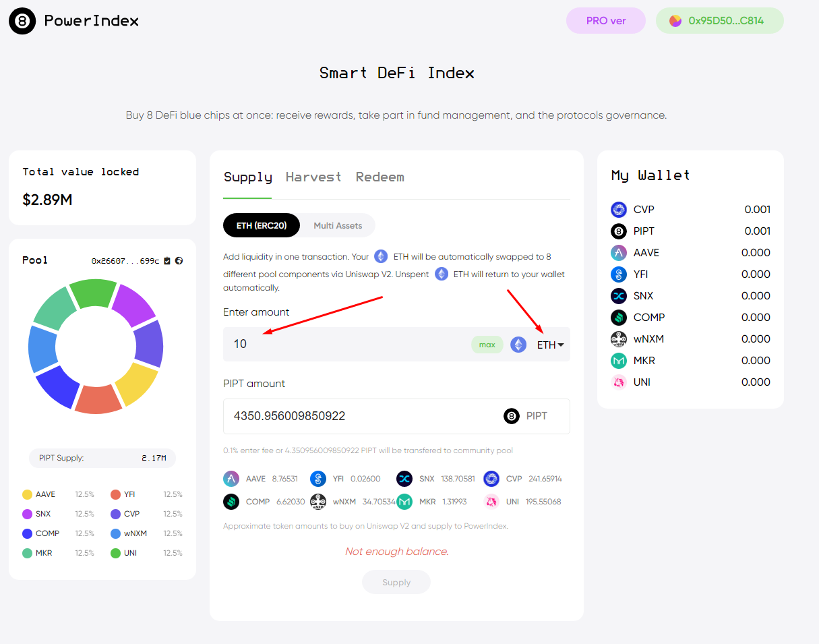Switch to the Redeem tab
The height and width of the screenshot is (644, 819).
(x=380, y=177)
